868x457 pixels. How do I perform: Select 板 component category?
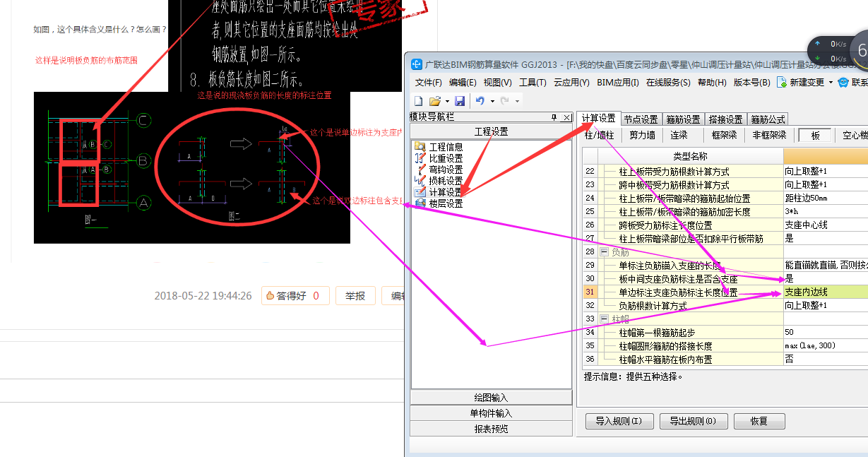click(x=815, y=135)
